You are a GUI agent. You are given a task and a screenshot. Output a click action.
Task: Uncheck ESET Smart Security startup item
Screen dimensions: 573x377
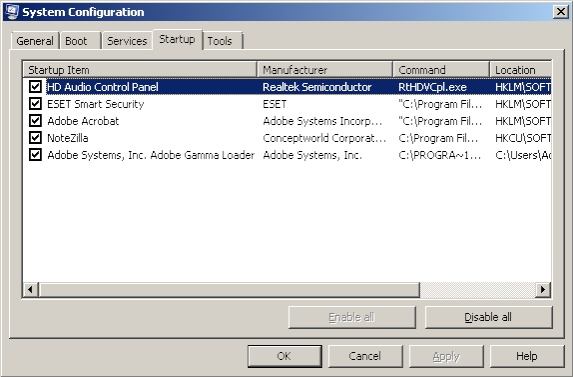point(35,104)
